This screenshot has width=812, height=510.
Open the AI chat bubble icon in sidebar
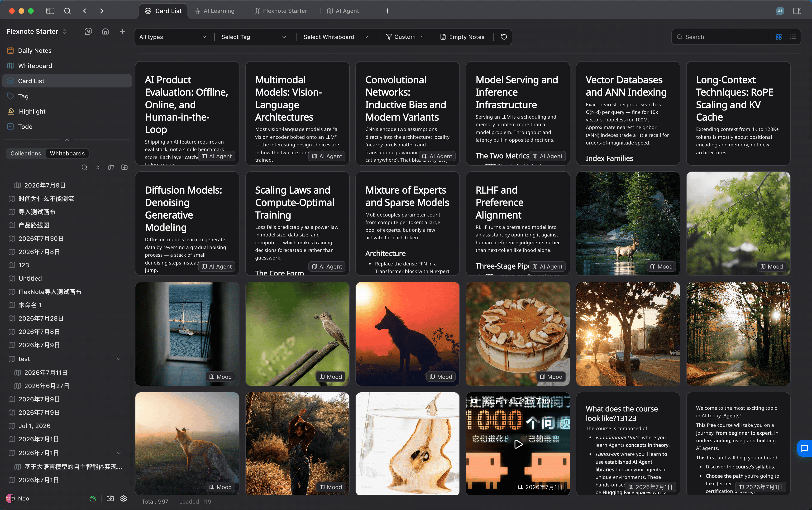coord(88,31)
